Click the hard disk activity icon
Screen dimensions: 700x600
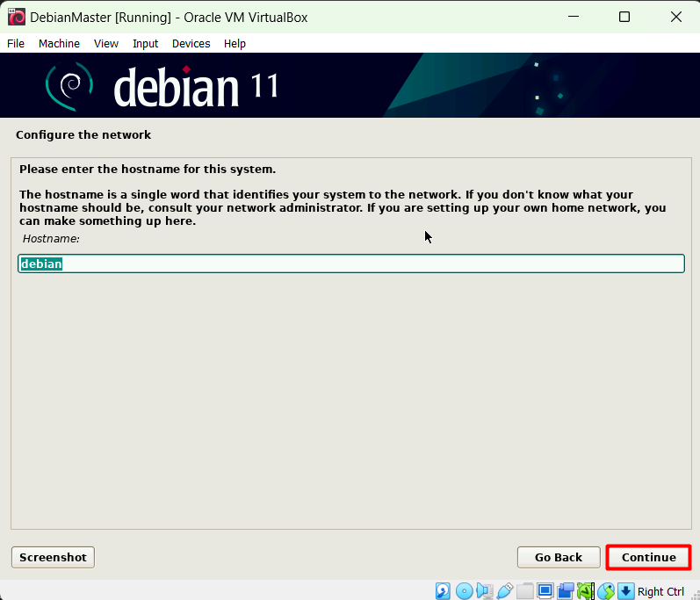[443, 590]
